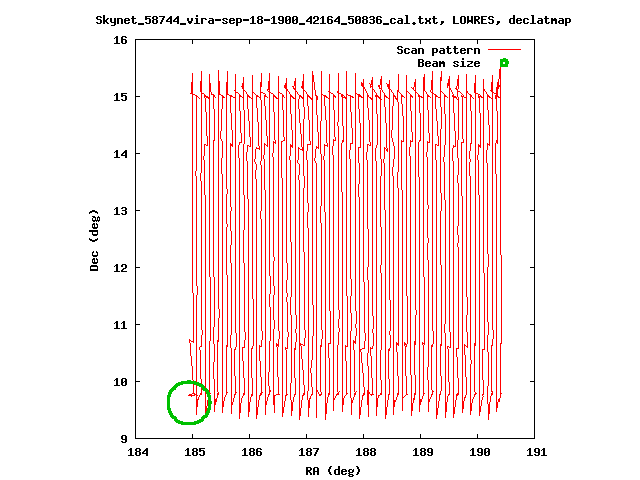Click the 'Scan pattern' legend label

point(438,50)
